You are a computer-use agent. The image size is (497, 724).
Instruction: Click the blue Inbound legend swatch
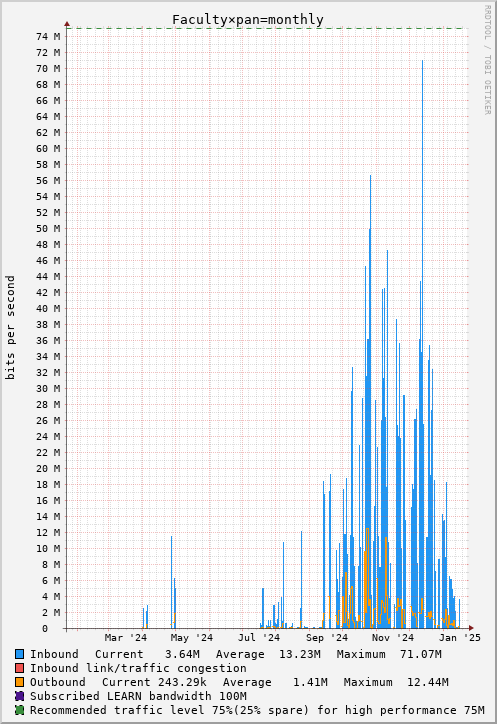pos(19,654)
